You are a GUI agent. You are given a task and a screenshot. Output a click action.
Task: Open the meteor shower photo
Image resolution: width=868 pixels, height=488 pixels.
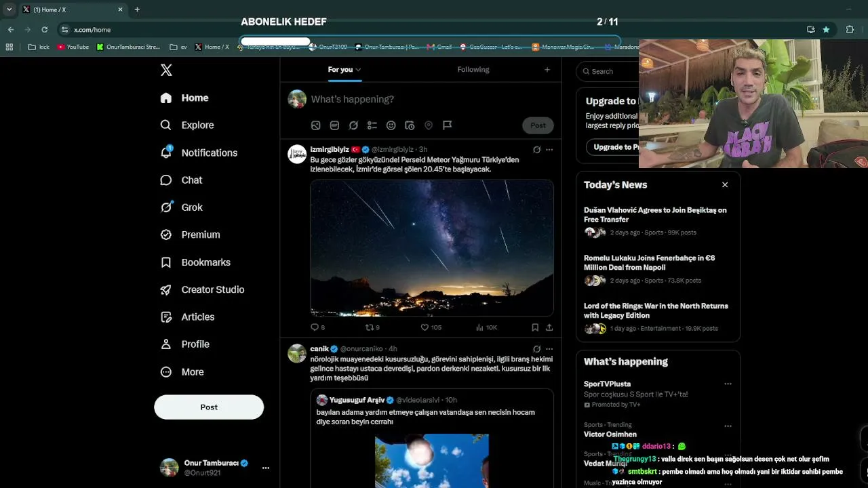pyautogui.click(x=432, y=248)
